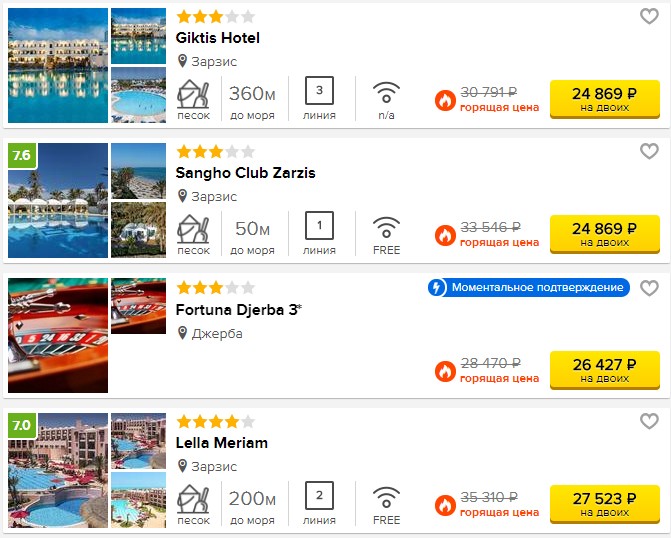The width and height of the screenshot is (671, 538).
Task: Click line 2 box icon for Lella Meriam
Action: 319,495
